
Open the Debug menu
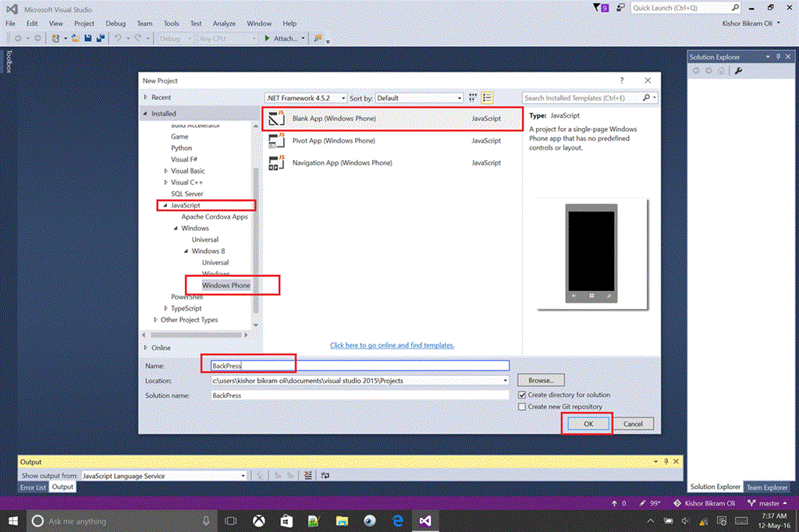click(x=115, y=23)
